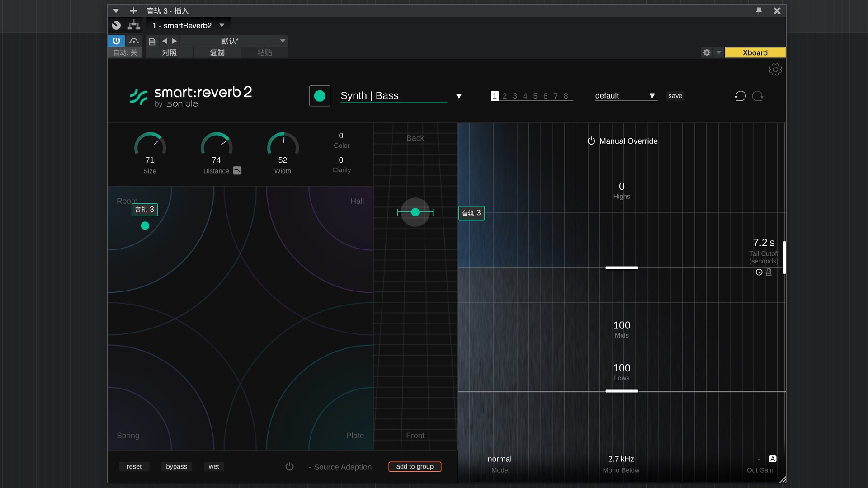This screenshot has width=868, height=488.
Task: Select state slot 7
Action: [x=556, y=96]
